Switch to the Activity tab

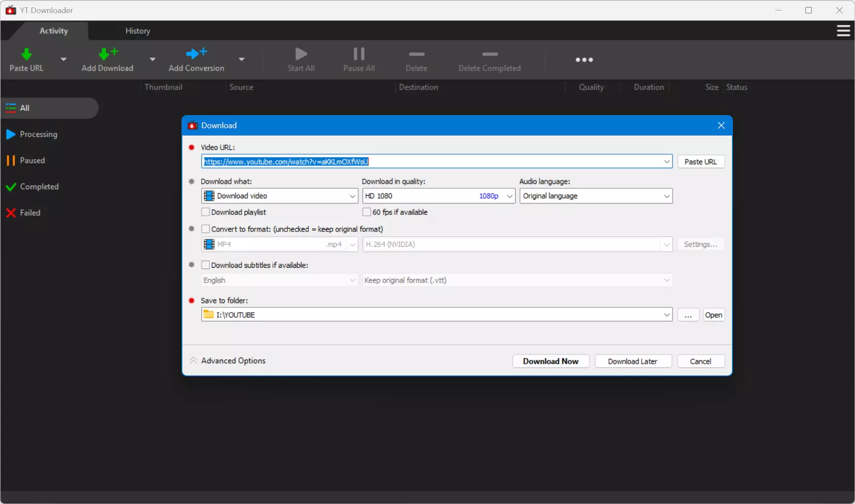[53, 31]
